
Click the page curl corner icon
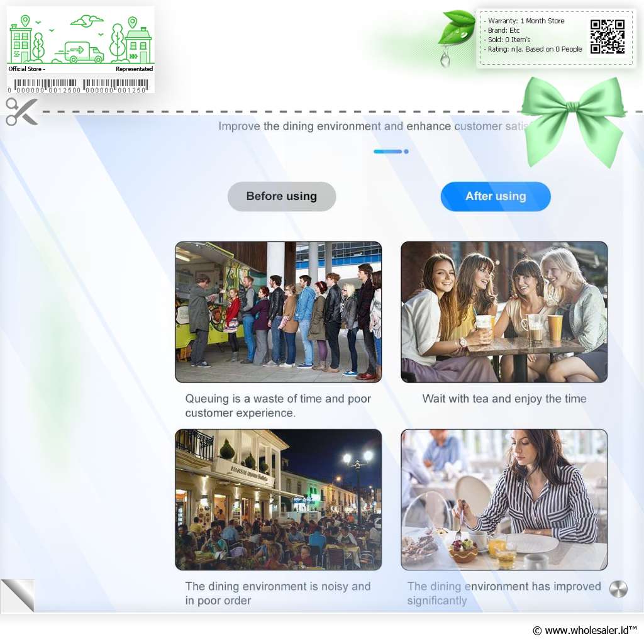point(18,595)
